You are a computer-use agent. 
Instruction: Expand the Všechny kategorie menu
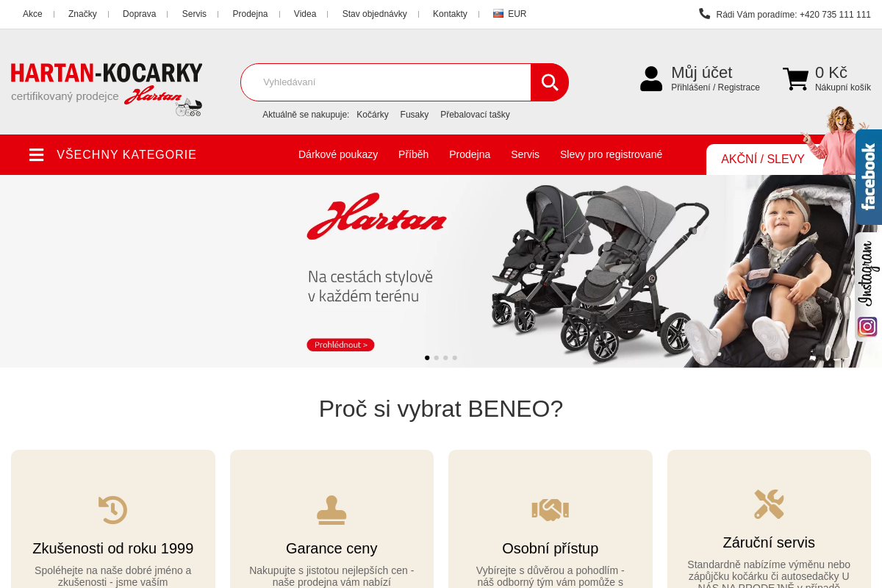(113, 154)
